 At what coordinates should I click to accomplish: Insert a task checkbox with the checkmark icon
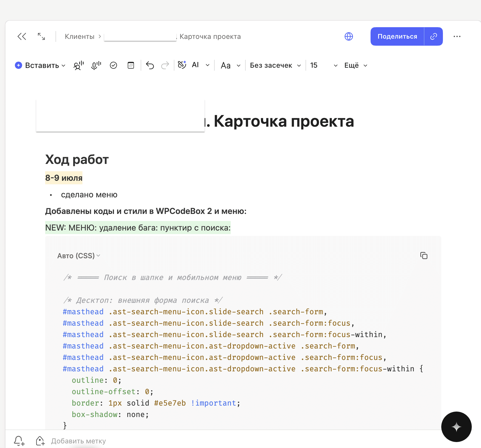click(113, 66)
